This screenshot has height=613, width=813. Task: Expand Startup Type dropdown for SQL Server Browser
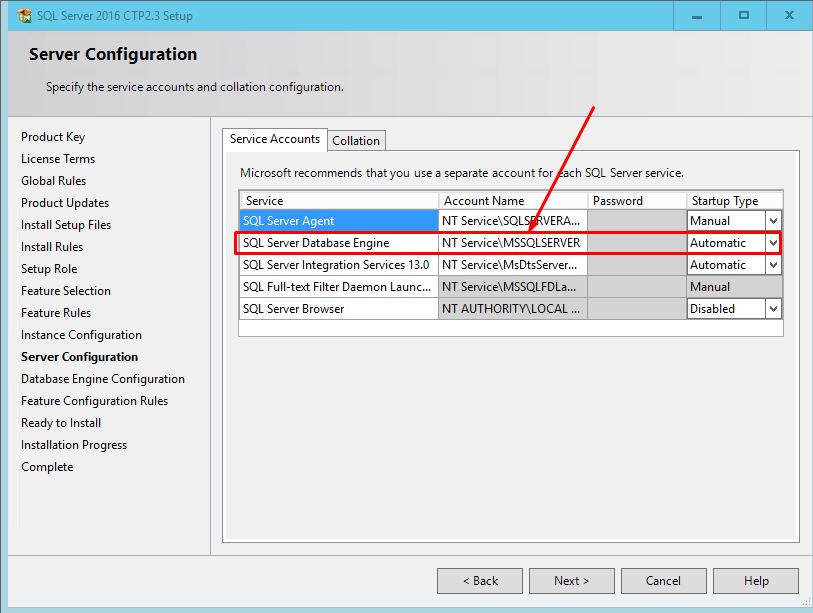[x=773, y=309]
